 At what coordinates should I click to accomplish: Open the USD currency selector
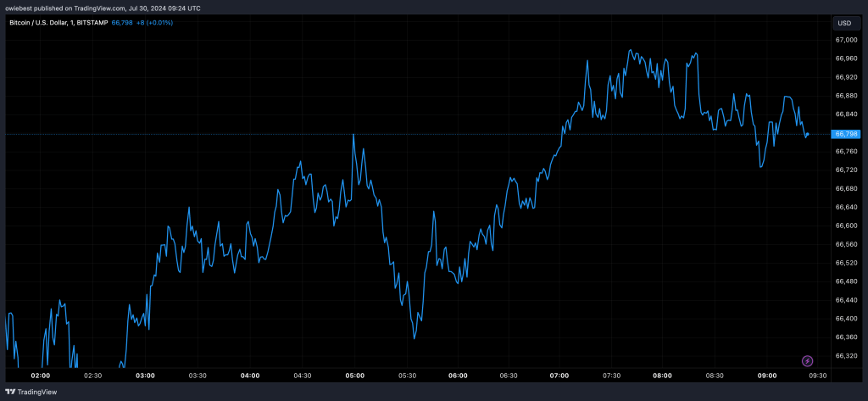(x=844, y=23)
